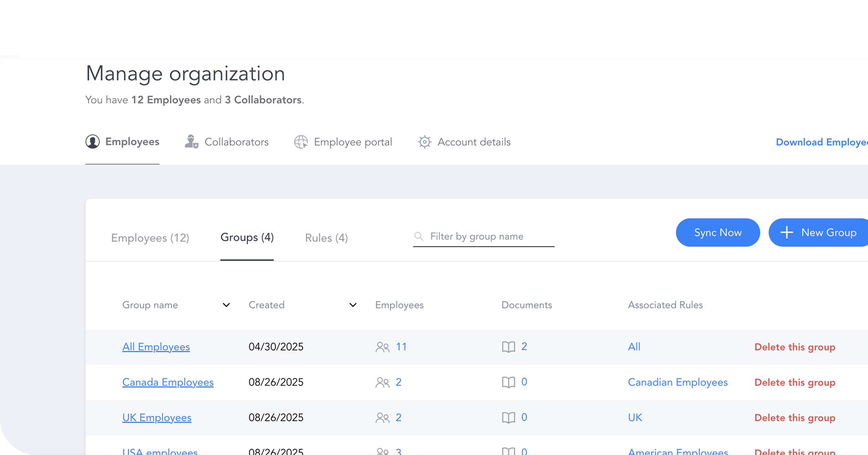Switch to the Employees (12) tab

[x=150, y=238]
